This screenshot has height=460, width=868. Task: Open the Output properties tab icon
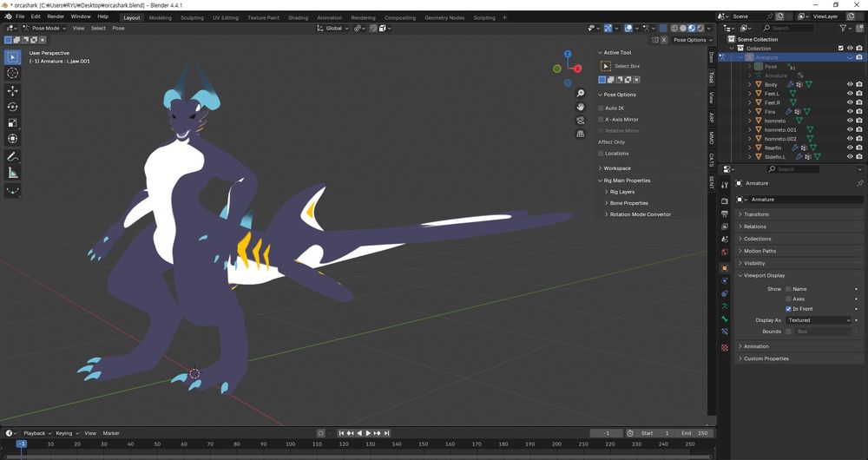[725, 214]
